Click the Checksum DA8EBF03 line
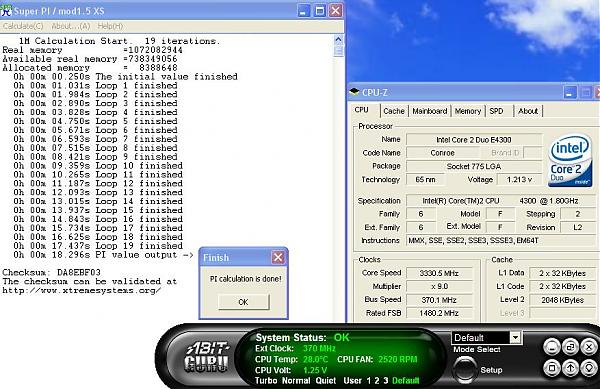 52,272
